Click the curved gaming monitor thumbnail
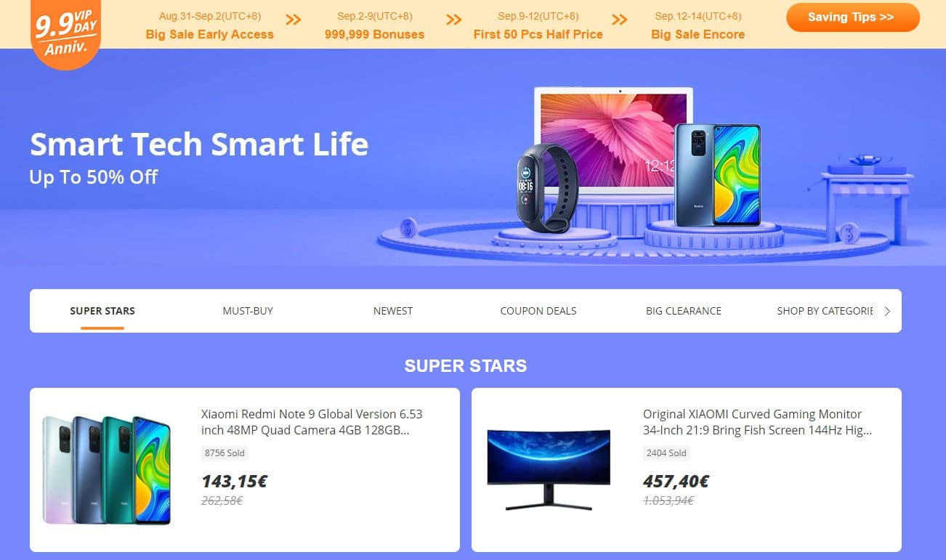The width and height of the screenshot is (946, 560). (x=549, y=469)
